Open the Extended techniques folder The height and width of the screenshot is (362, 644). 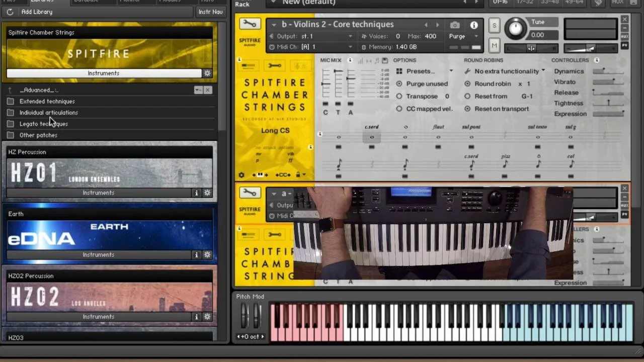pos(47,101)
